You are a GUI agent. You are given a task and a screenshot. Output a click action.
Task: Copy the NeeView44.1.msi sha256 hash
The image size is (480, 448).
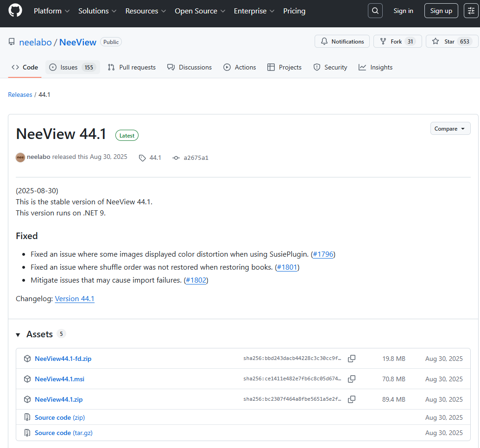[x=352, y=379]
